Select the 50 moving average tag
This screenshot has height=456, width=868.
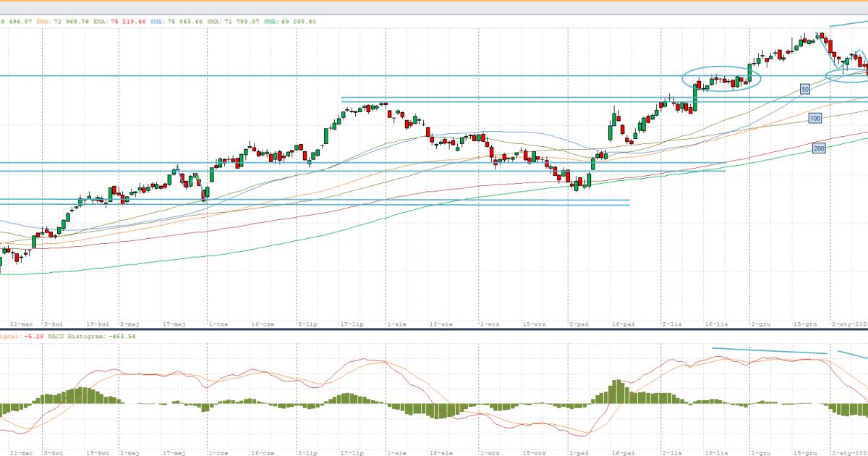[x=804, y=89]
